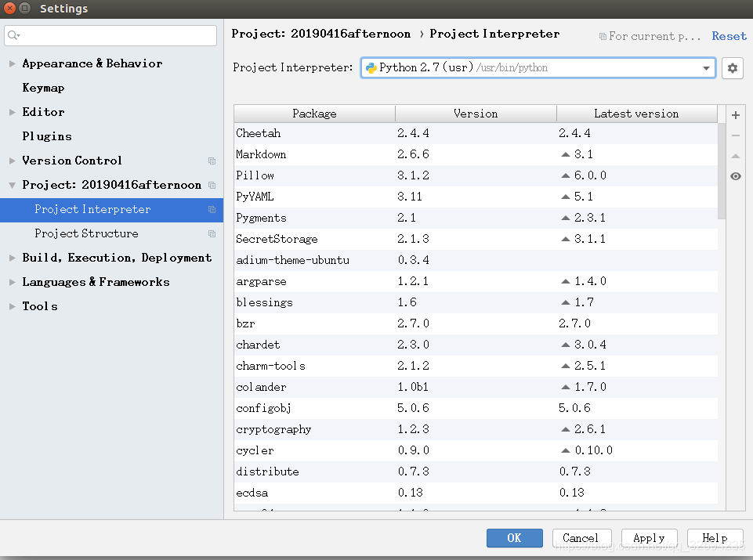Click the OK button
753x560 pixels.
coord(514,538)
